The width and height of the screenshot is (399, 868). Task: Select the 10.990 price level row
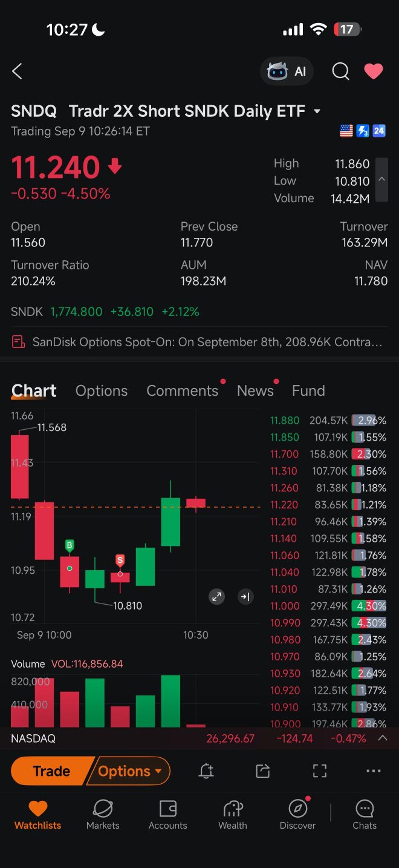coord(328,623)
